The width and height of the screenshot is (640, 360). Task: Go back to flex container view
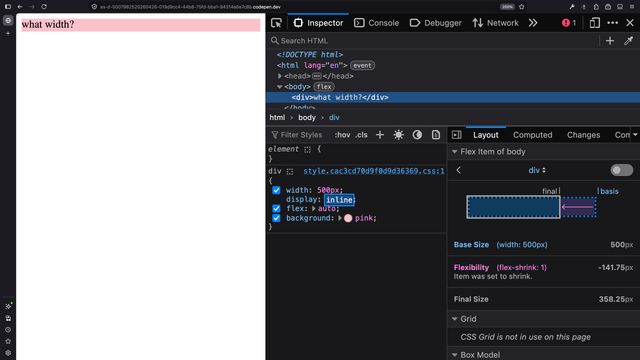[459, 170]
